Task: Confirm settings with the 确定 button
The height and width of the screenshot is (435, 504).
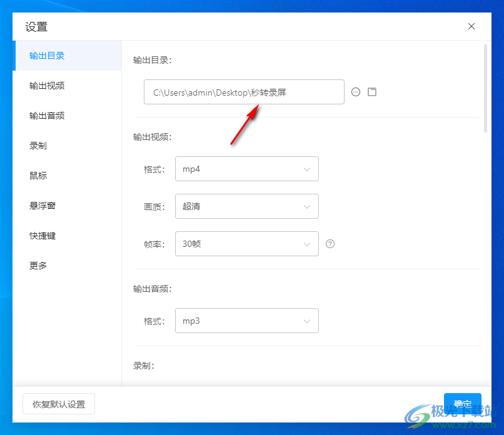Action: click(x=463, y=404)
